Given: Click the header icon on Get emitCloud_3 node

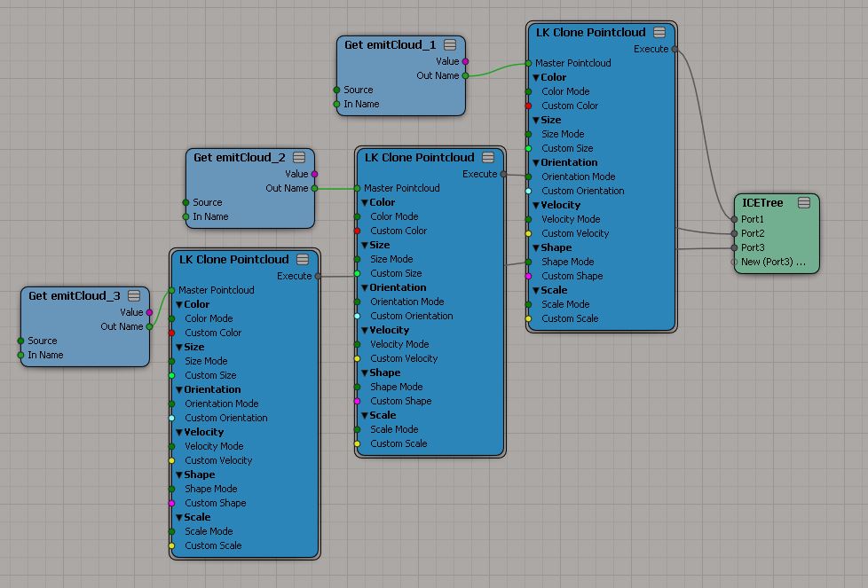Looking at the screenshot, I should pyautogui.click(x=134, y=296).
